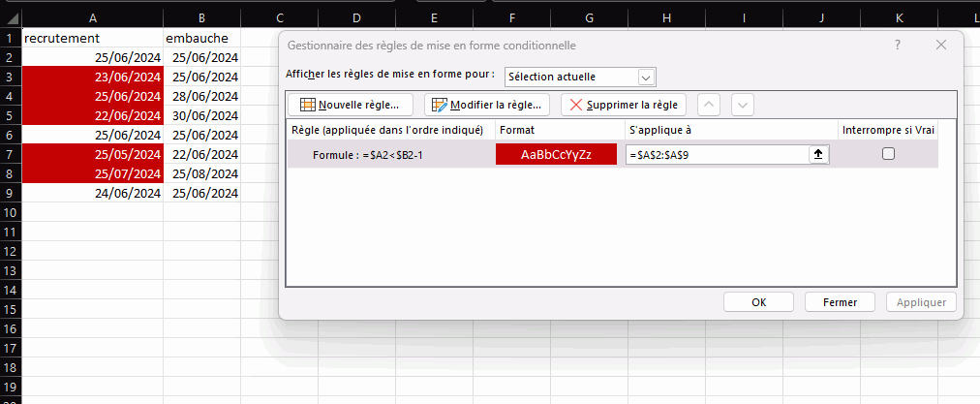Viewport: 980px width, 404px height.
Task: Move rule up with the up arrow
Action: 708,105
